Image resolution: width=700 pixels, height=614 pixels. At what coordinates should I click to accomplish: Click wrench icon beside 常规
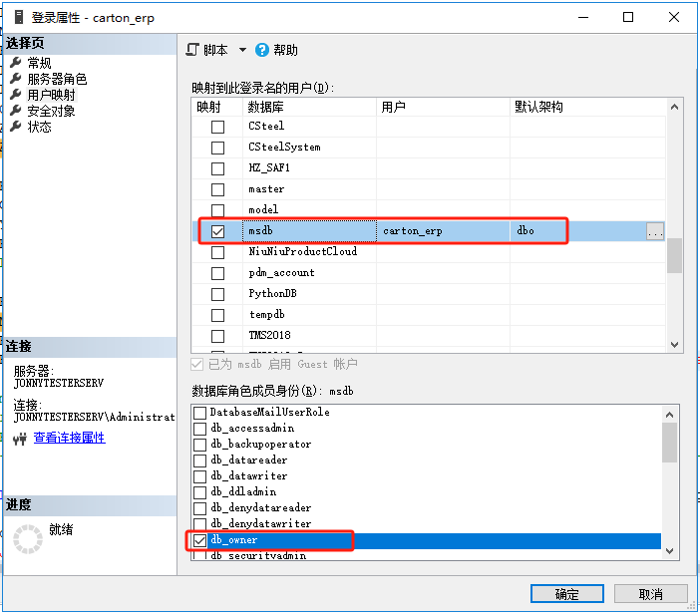tap(16, 63)
